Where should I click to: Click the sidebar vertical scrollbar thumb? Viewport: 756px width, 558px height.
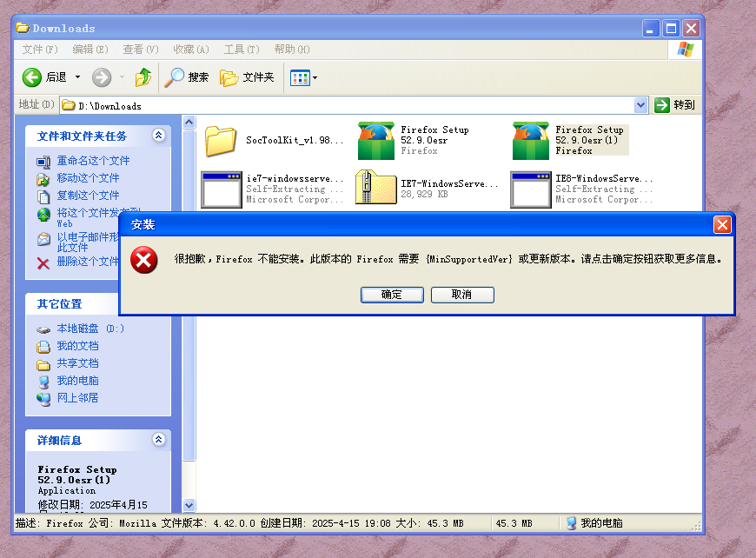(189, 296)
